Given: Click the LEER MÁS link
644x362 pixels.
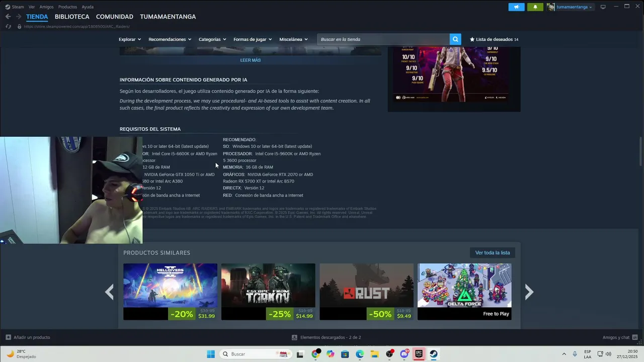Looking at the screenshot, I should 251,60.
